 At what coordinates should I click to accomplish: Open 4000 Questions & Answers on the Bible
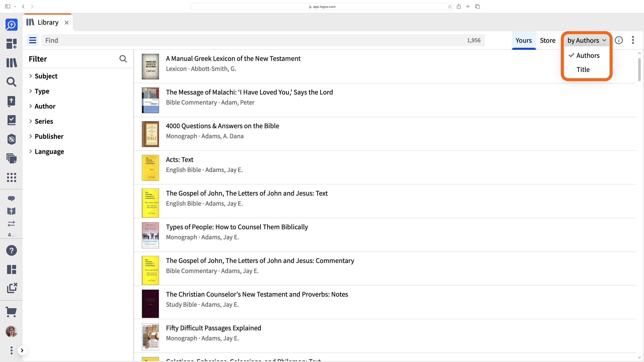[x=222, y=126]
